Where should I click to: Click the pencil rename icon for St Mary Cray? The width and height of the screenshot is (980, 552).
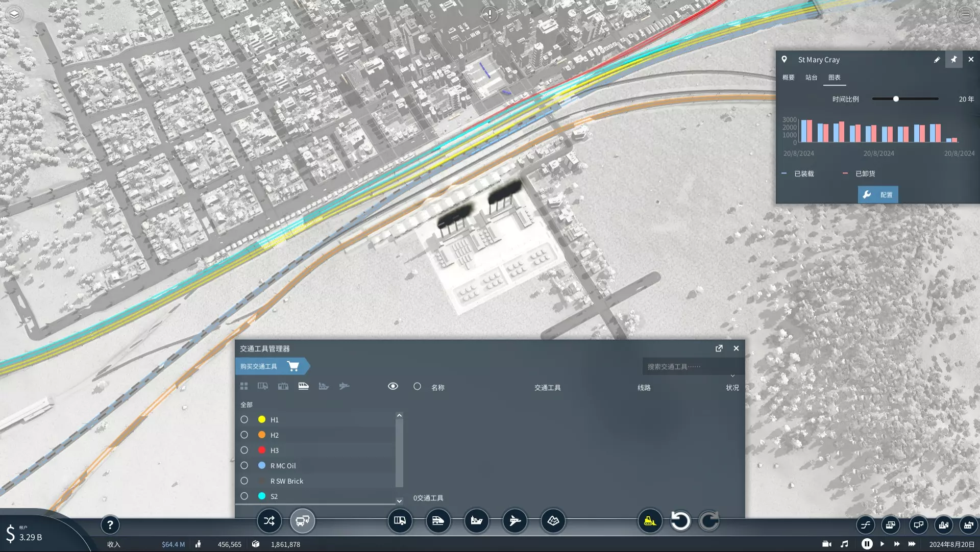(937, 60)
